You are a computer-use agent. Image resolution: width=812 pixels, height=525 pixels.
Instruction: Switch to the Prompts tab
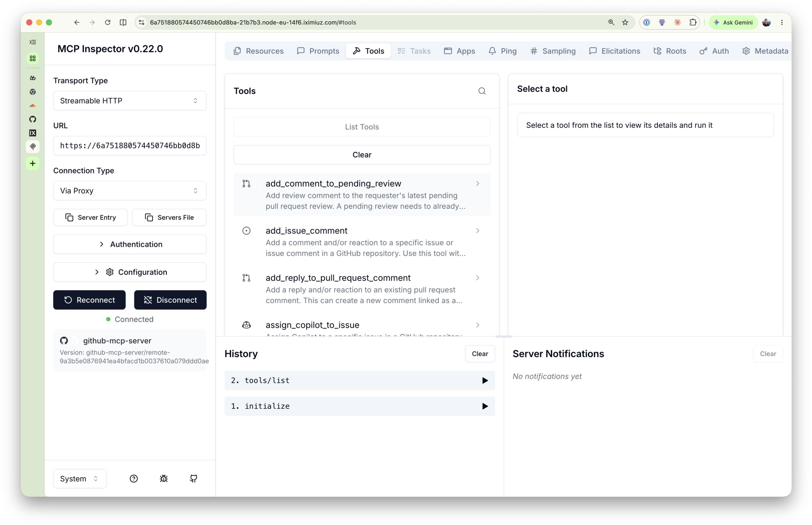pyautogui.click(x=318, y=51)
